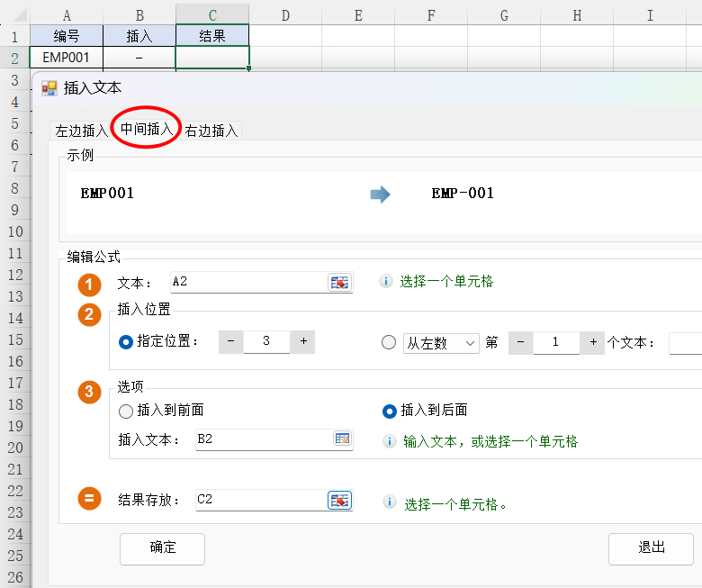Click the blue arrow in the example area
702x588 pixels.
pyautogui.click(x=381, y=194)
